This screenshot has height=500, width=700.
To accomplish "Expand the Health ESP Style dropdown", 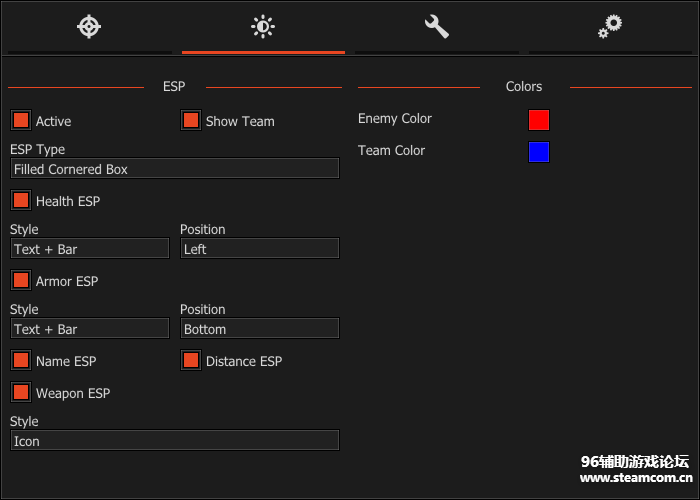I will pyautogui.click(x=90, y=249).
